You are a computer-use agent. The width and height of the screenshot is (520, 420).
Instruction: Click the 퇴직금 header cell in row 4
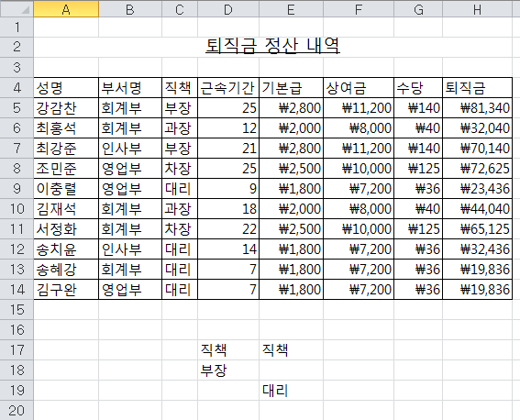coord(478,88)
